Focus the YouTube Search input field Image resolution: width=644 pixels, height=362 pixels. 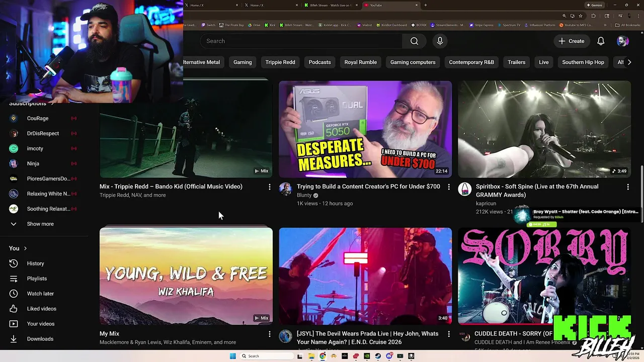click(x=302, y=41)
